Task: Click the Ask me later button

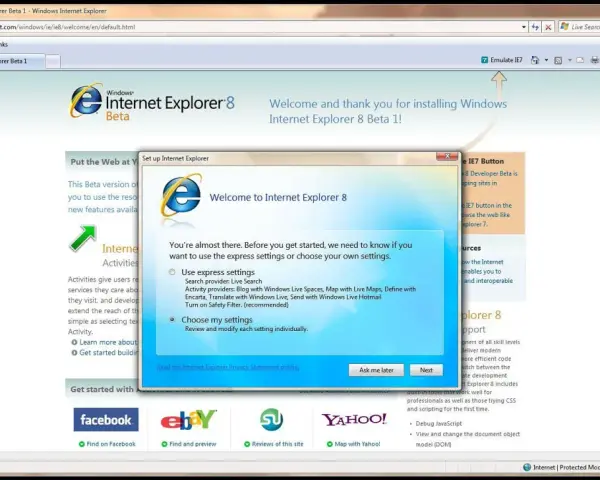Action: tap(376, 370)
